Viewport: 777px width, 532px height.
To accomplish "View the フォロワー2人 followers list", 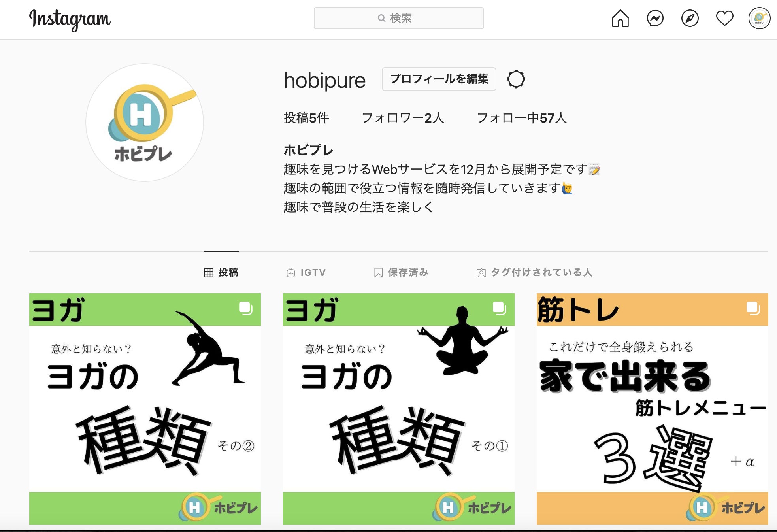I will 403,118.
